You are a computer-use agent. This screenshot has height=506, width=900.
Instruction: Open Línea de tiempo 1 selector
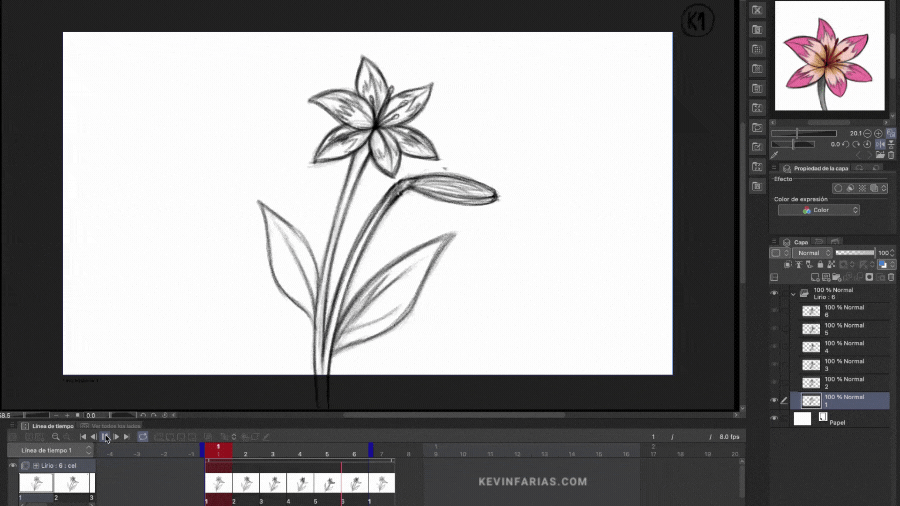pos(49,450)
